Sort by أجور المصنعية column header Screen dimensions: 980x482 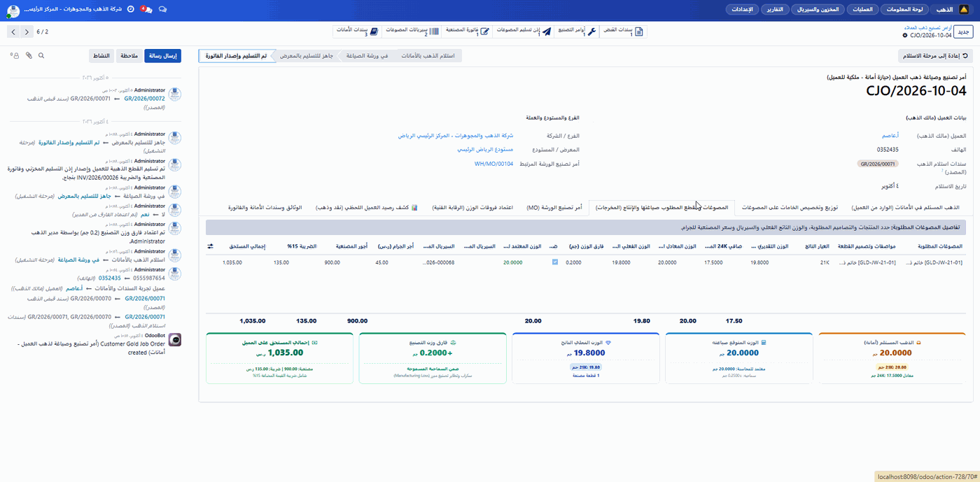point(352,246)
